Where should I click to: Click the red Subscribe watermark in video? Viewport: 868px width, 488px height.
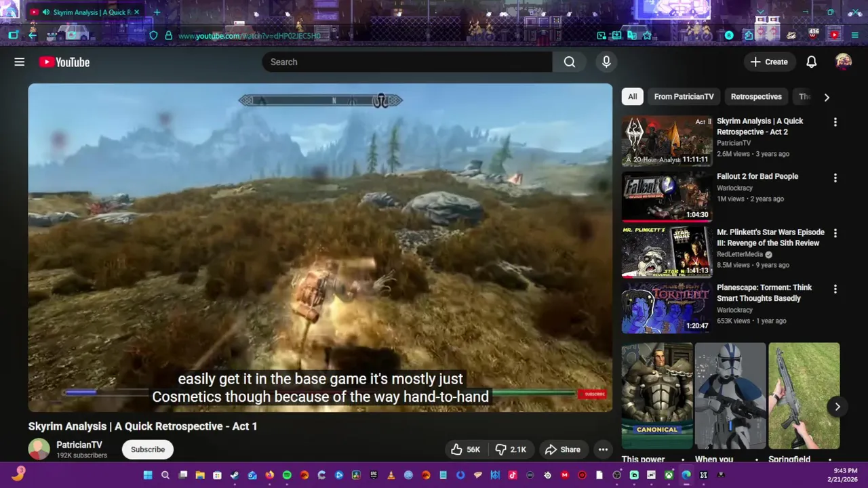(x=591, y=394)
